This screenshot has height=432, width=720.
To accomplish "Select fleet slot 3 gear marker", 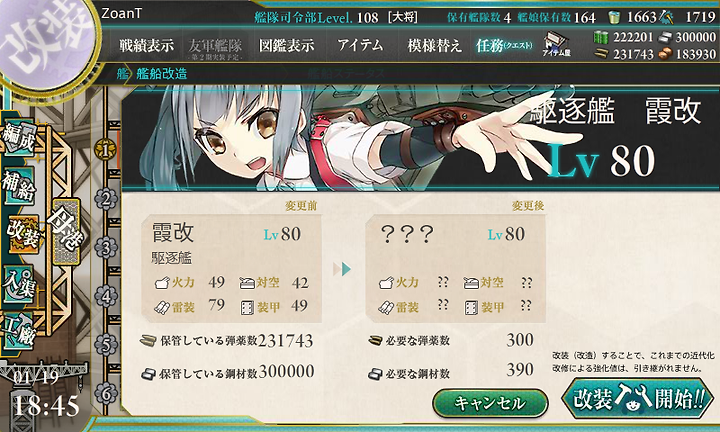I will [x=106, y=248].
